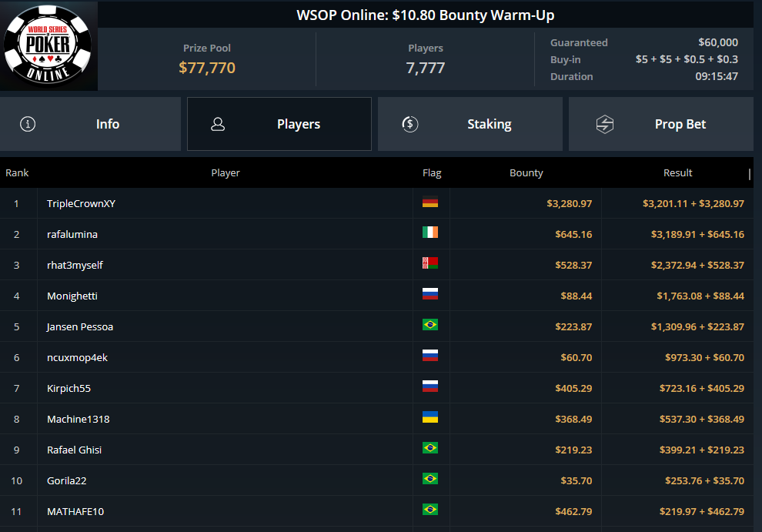The width and height of the screenshot is (762, 532).
Task: Sort table by Rank column header
Action: pos(17,173)
